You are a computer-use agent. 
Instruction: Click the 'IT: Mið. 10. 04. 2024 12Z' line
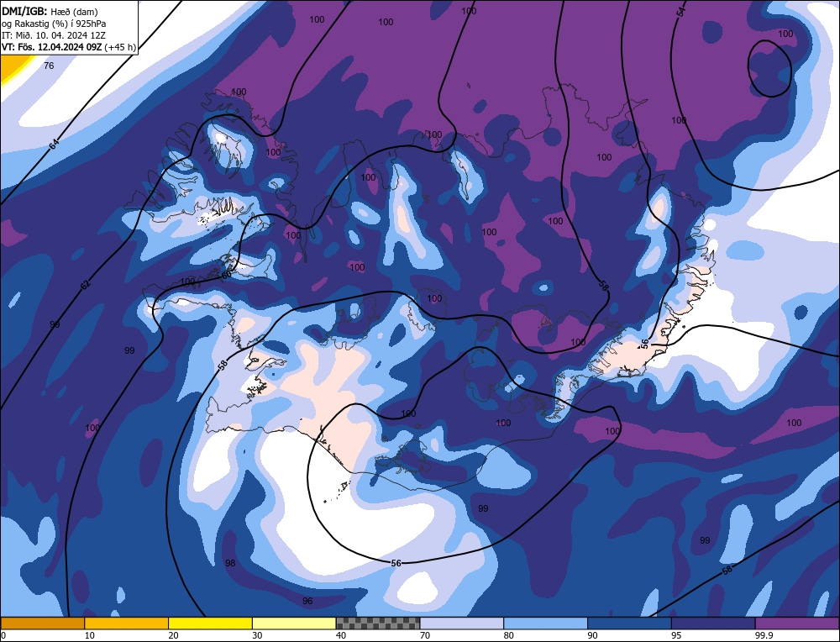click(x=54, y=34)
